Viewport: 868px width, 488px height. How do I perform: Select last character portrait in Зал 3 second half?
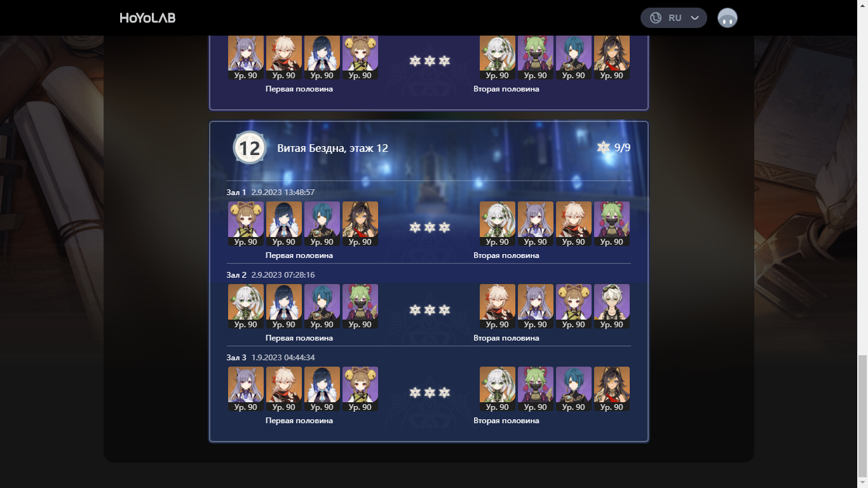click(x=612, y=389)
